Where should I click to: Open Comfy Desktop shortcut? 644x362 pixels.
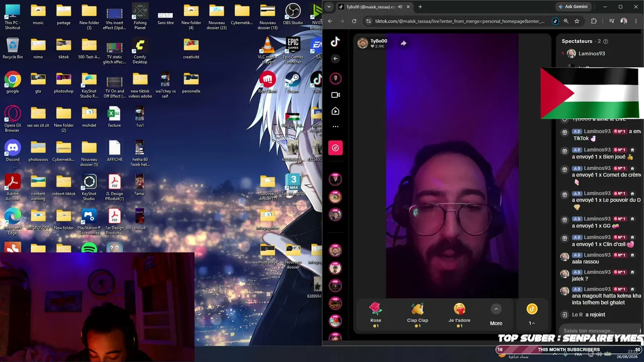pos(140,51)
